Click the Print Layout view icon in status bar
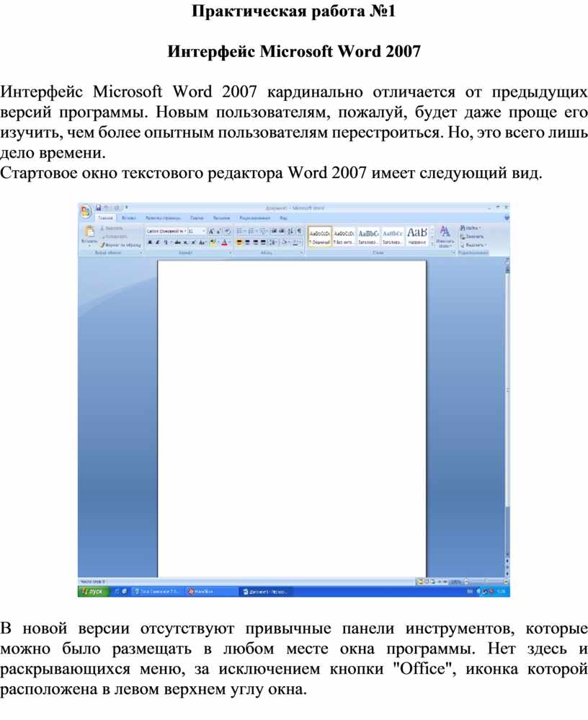This screenshot has width=588, height=720. [419, 582]
